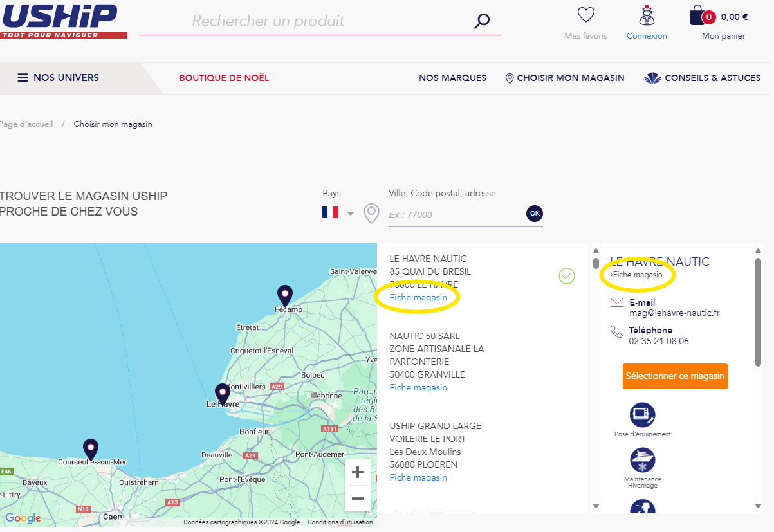Image resolution: width=774 pixels, height=532 pixels.
Task: Click the Connexion label
Action: [647, 36]
